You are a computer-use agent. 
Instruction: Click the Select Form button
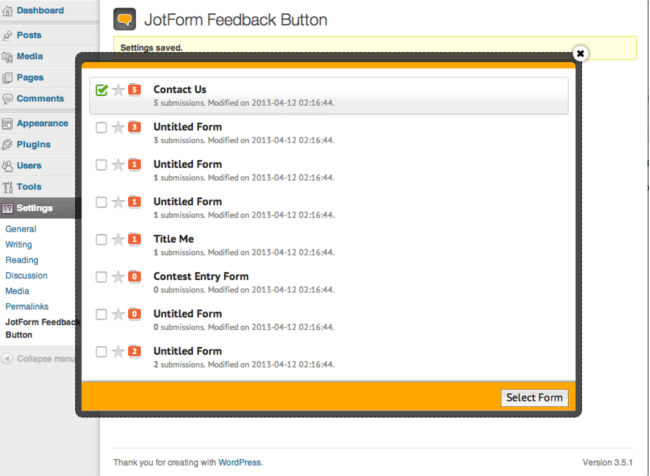534,398
